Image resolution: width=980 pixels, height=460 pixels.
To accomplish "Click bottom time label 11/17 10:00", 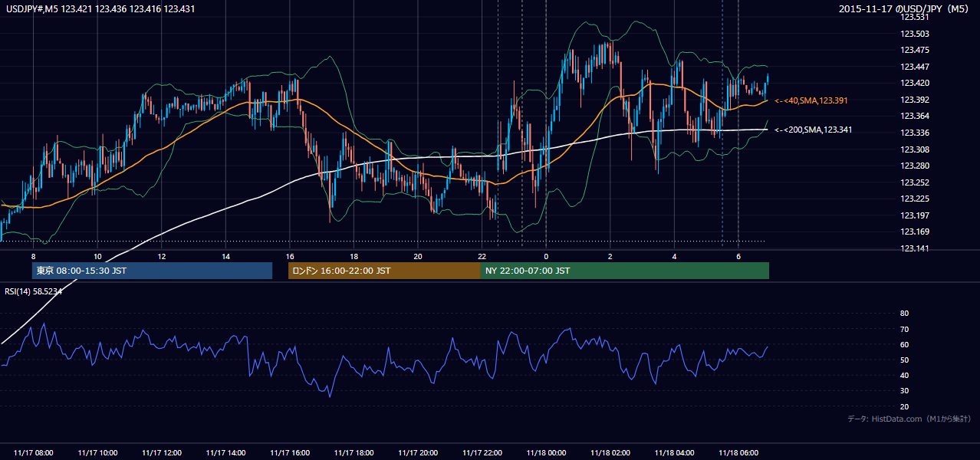I will [97, 453].
